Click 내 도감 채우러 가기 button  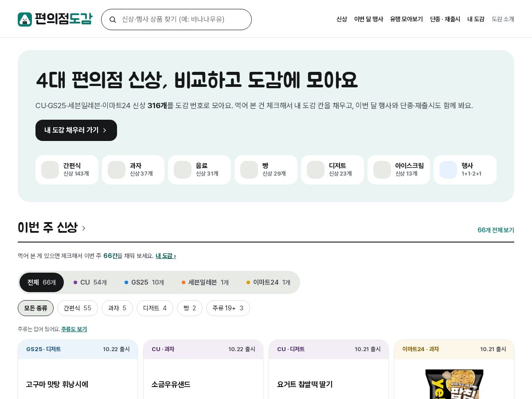point(76,130)
